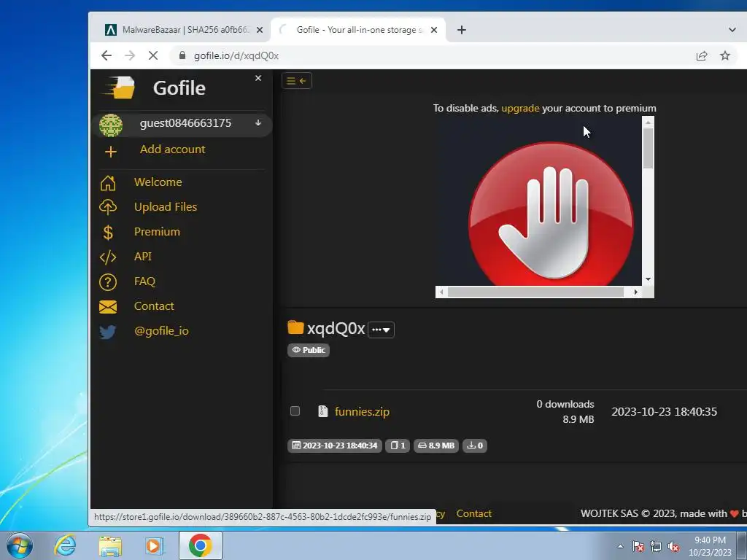
Task: Open Windows Explorer from taskbar
Action: tap(111, 546)
